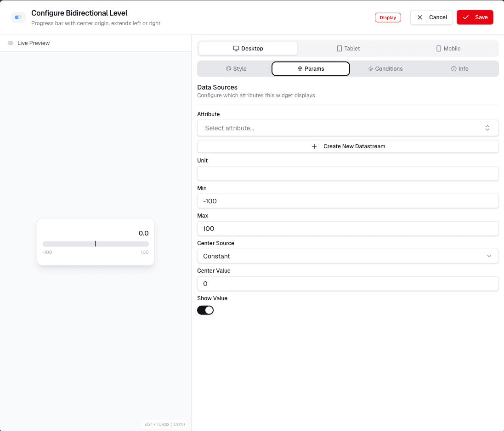Click the Max field showing 100
Viewport: 504px width, 431px height.
[x=348, y=229]
